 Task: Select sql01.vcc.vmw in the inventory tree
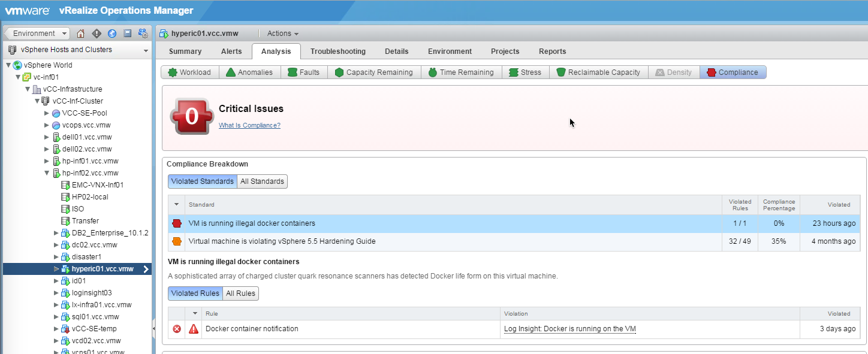(x=95, y=317)
